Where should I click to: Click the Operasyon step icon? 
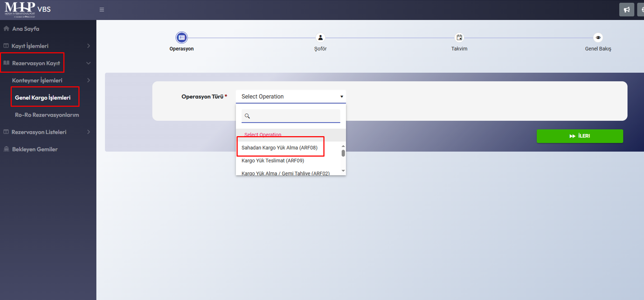[x=181, y=37]
